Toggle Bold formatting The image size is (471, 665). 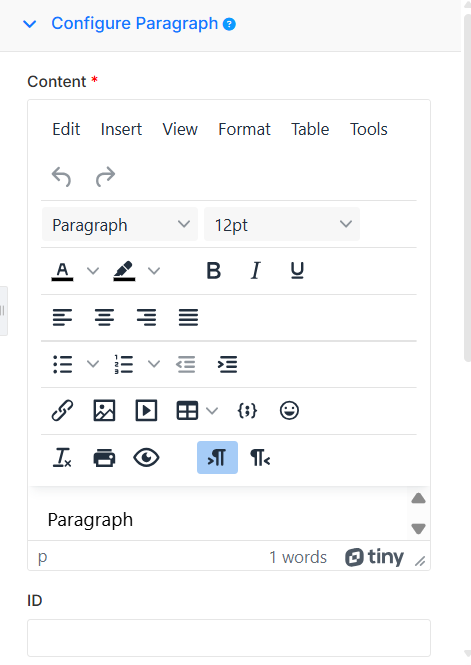click(x=214, y=270)
